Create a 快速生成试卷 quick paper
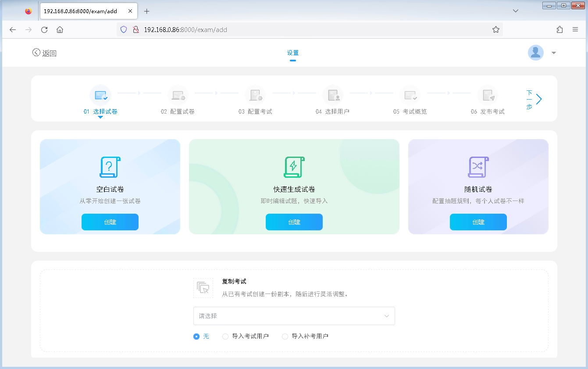Image resolution: width=588 pixels, height=369 pixels. (294, 222)
